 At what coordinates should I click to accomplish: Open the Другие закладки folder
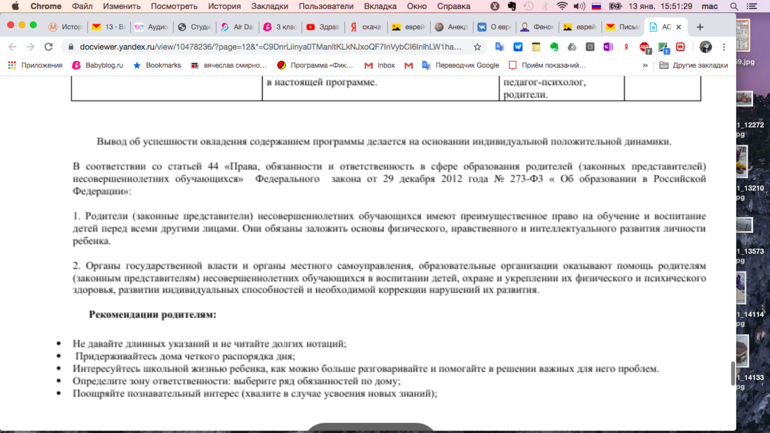693,65
